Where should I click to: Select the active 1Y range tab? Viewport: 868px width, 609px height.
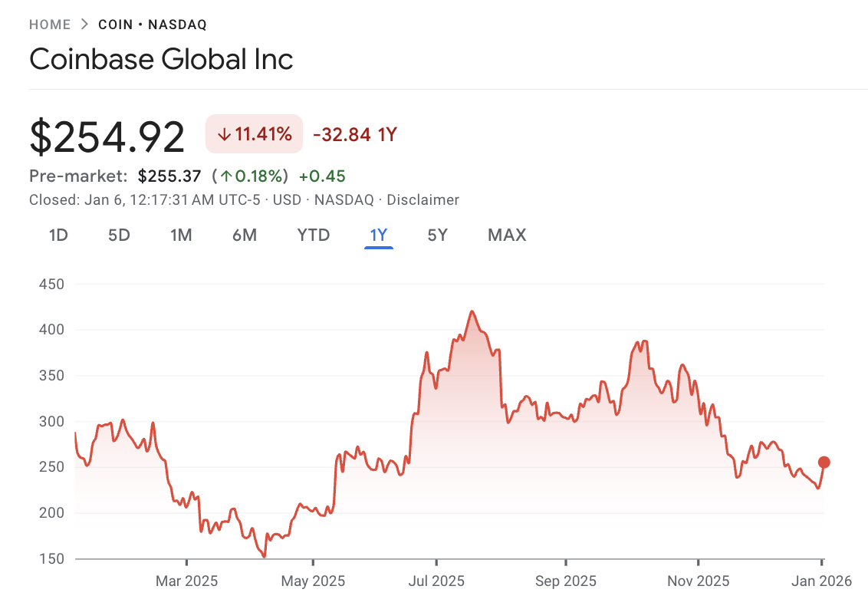pyautogui.click(x=379, y=235)
